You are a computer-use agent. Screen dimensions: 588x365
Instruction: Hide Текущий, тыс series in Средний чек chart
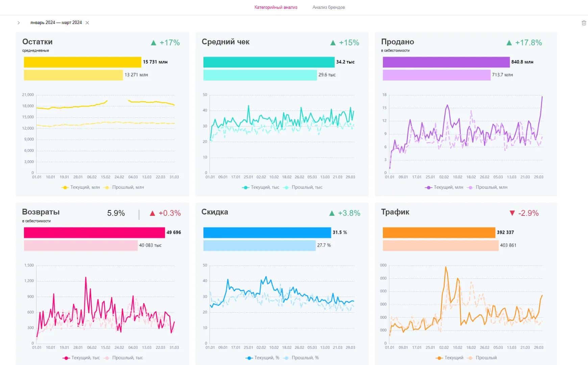point(261,187)
